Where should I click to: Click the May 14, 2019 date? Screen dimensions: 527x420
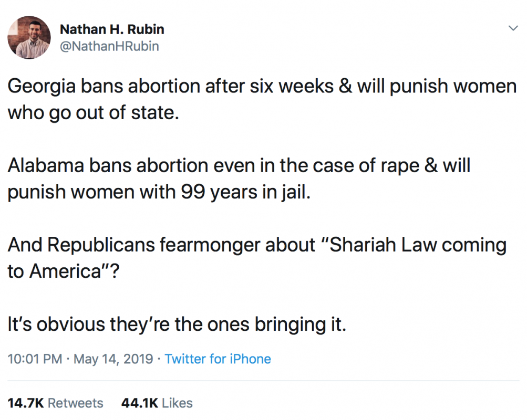pos(113,359)
